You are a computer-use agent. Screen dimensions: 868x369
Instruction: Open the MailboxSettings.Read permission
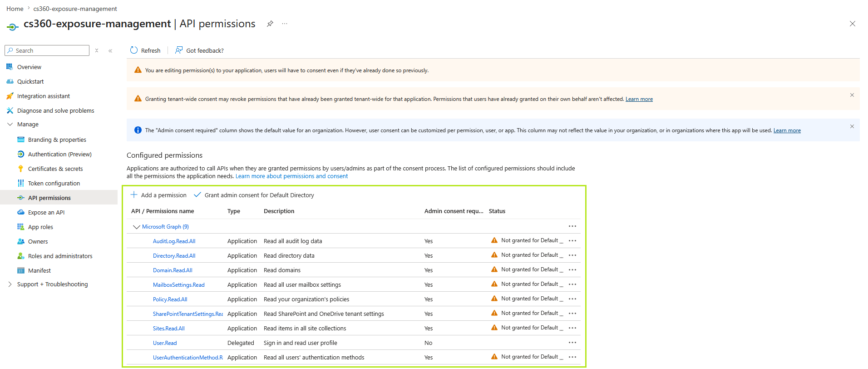click(x=179, y=285)
